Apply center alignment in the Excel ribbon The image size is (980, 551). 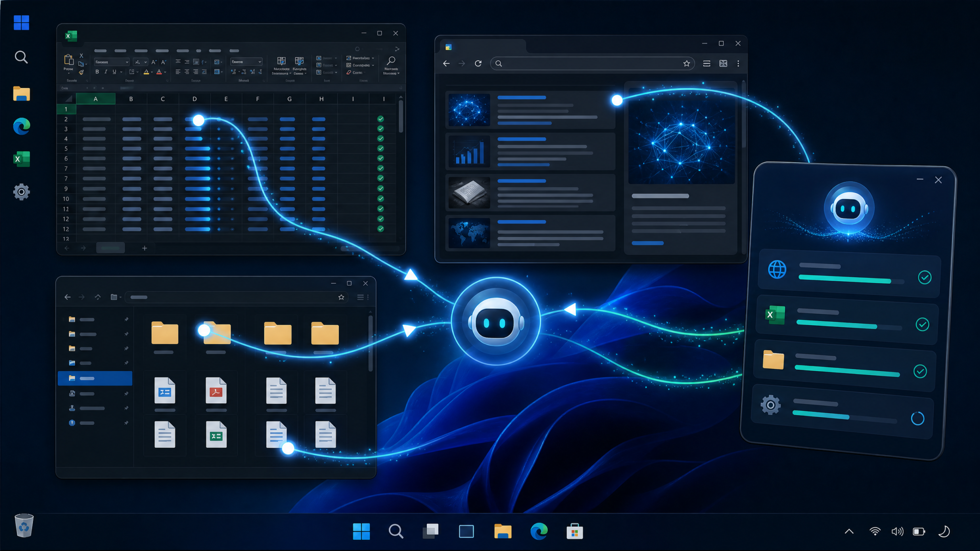coord(187,72)
